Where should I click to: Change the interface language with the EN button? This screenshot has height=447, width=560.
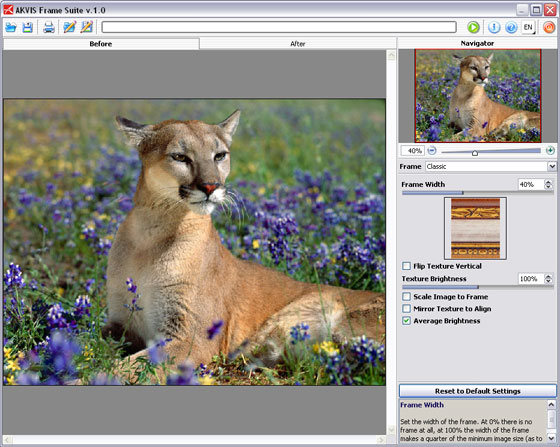tap(528, 27)
